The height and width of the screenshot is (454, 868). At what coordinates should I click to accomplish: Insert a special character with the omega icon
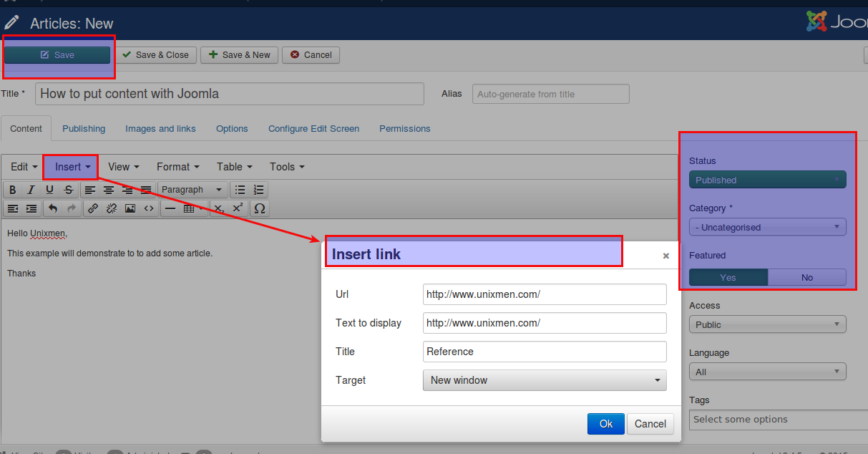tap(260, 208)
